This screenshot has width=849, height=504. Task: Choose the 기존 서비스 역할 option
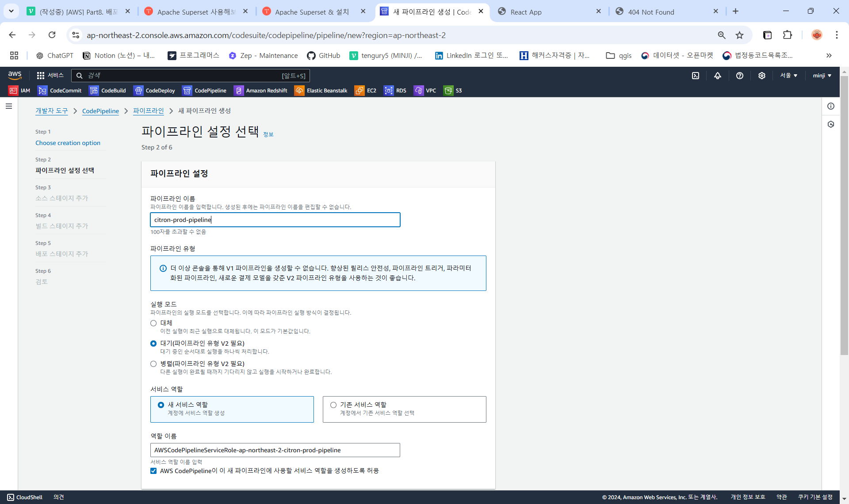pyautogui.click(x=333, y=405)
